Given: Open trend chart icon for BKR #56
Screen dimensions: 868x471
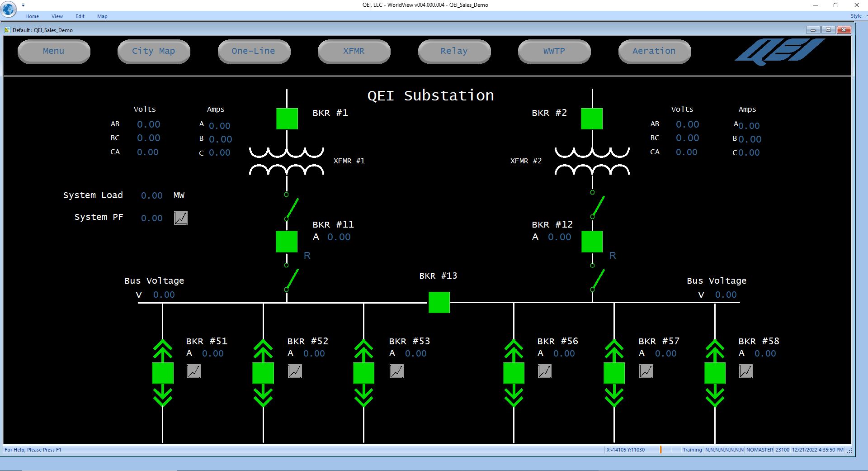Looking at the screenshot, I should coord(545,371).
